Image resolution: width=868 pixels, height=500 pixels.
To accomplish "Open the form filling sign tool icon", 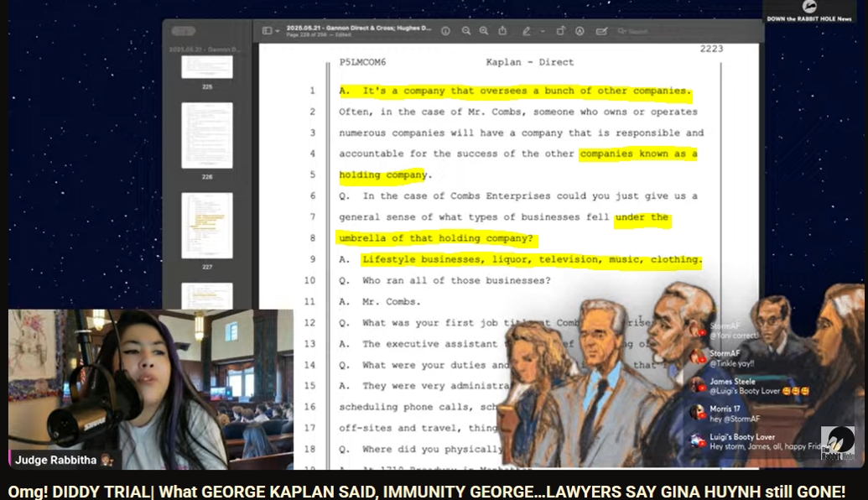I will click(601, 31).
